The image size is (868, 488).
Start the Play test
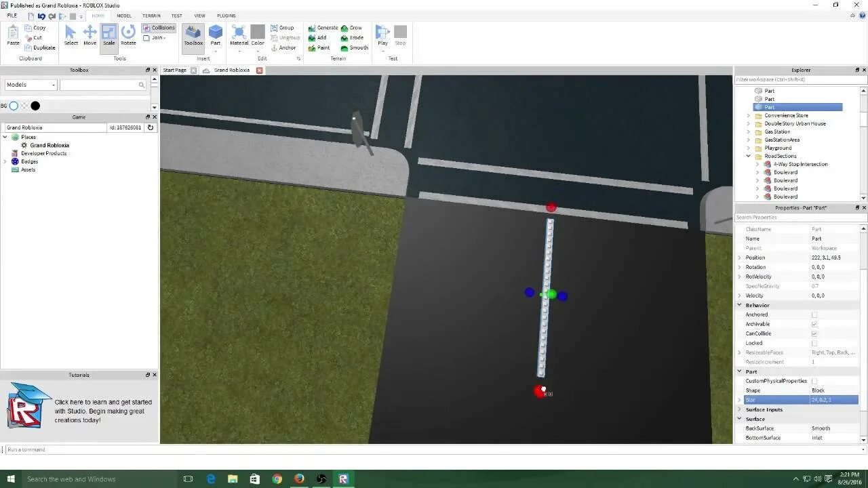coord(382,35)
